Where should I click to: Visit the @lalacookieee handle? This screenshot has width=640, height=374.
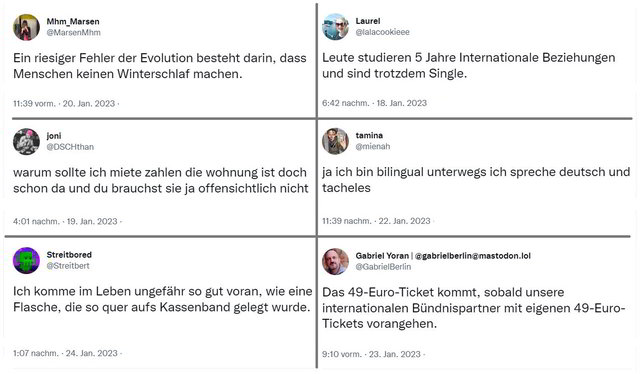pos(382,32)
